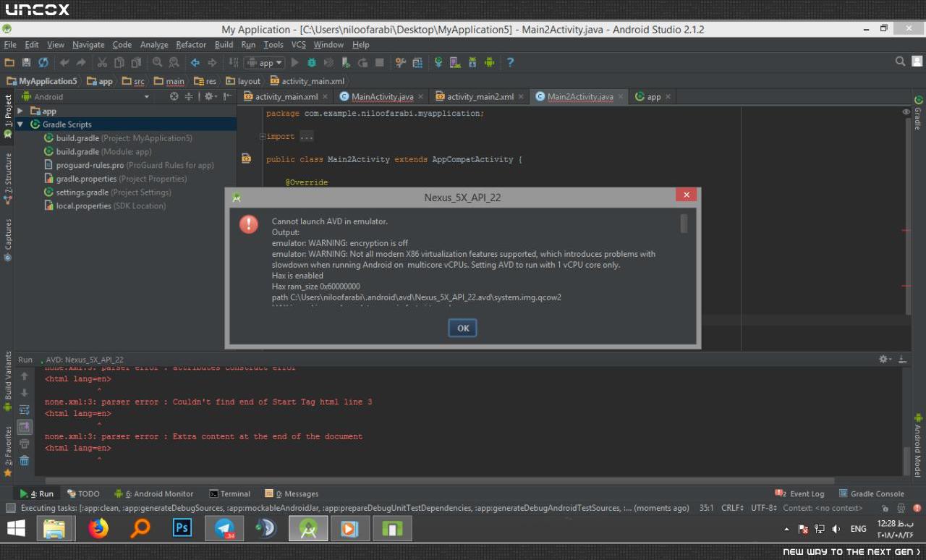Click the Find magnifier toolbar icon
Viewport: 926px width, 560px height.
pos(158,63)
